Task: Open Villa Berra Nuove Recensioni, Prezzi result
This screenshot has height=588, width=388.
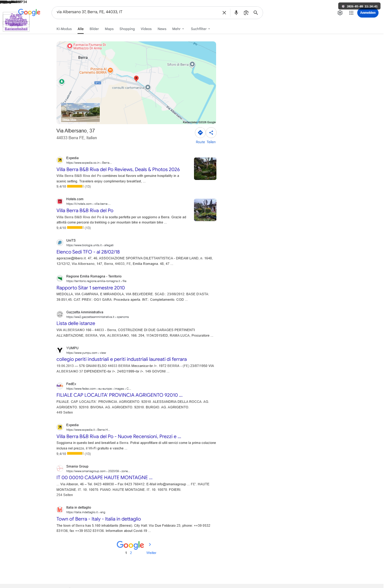Action: click(119, 437)
